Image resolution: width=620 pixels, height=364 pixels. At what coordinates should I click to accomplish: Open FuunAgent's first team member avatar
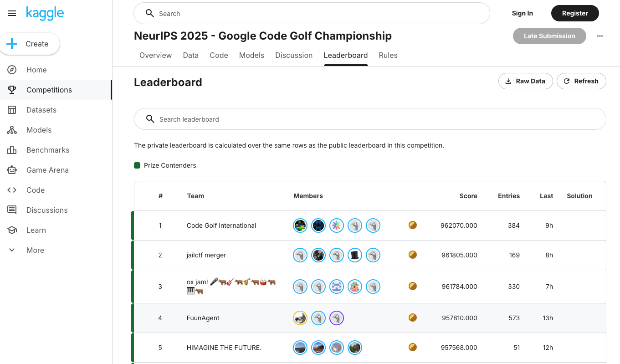point(300,318)
